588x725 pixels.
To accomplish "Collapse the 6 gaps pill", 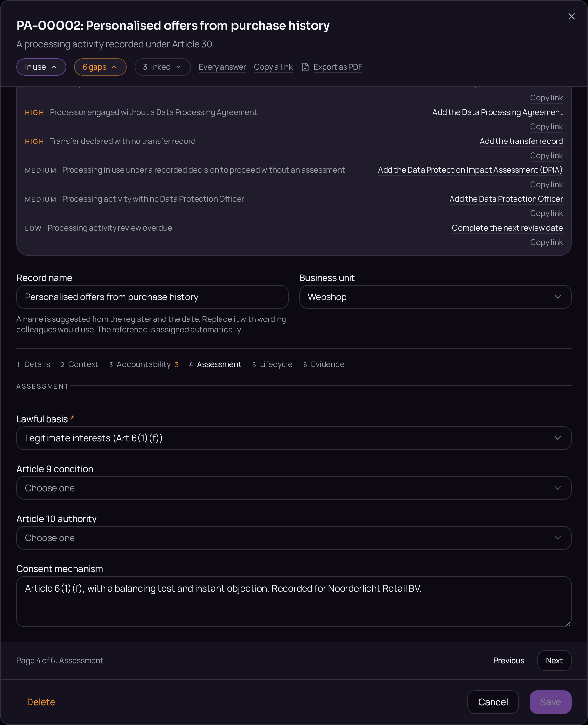I will (100, 67).
